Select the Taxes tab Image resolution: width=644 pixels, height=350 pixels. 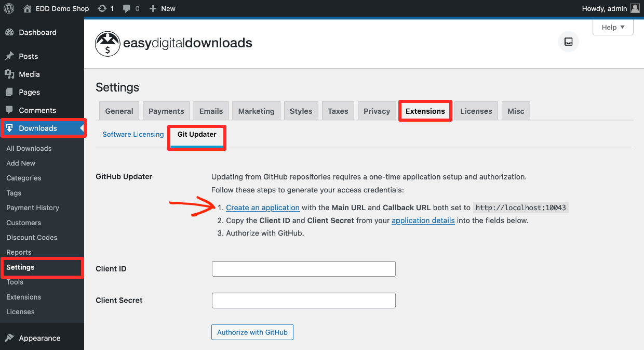[338, 111]
